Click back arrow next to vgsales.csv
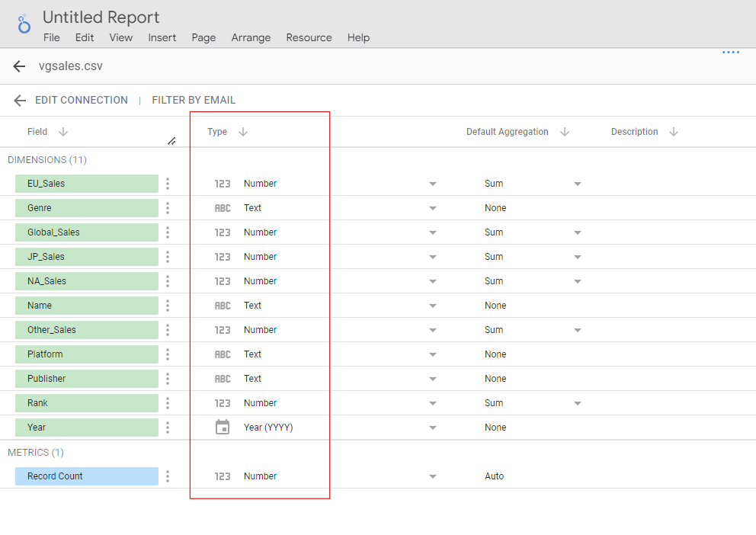The width and height of the screenshot is (756, 535). pyautogui.click(x=20, y=66)
